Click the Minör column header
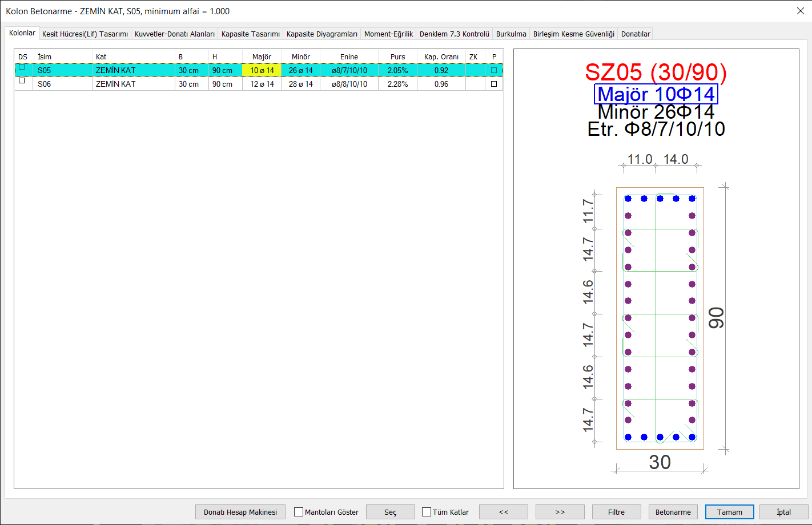The width and height of the screenshot is (812, 525). pyautogui.click(x=300, y=56)
